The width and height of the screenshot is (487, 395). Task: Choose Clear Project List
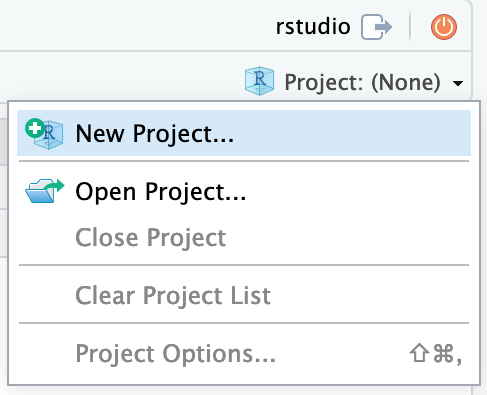pos(173,296)
